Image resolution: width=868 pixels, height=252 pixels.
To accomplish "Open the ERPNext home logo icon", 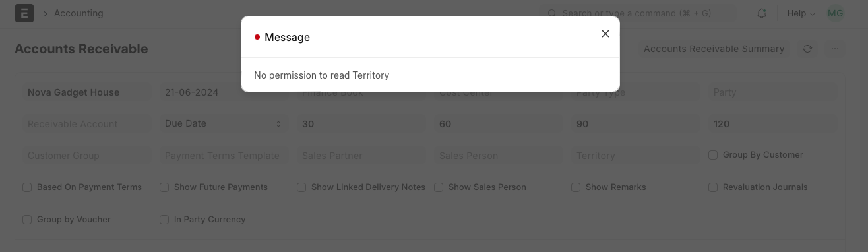I will tap(24, 13).
